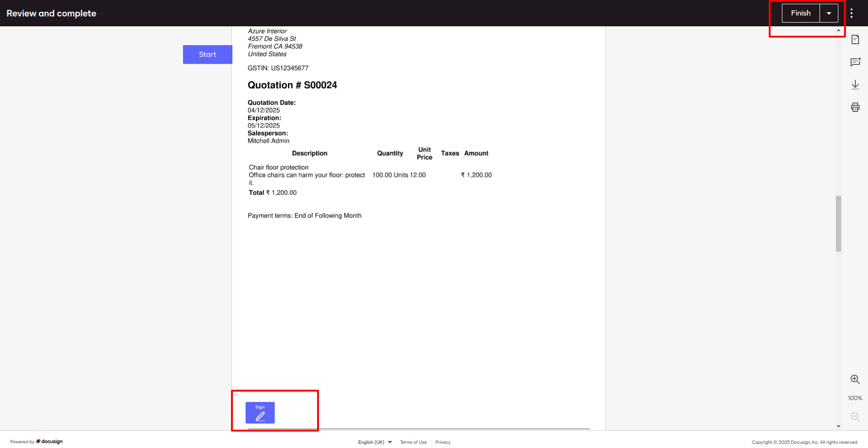The width and height of the screenshot is (868, 448).
Task: Click the Payment terms text line
Action: point(304,216)
